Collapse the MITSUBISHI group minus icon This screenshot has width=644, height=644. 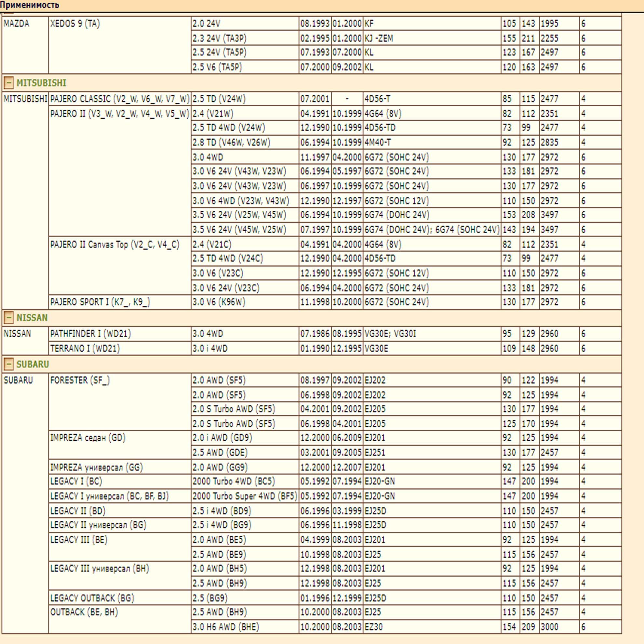(9, 83)
